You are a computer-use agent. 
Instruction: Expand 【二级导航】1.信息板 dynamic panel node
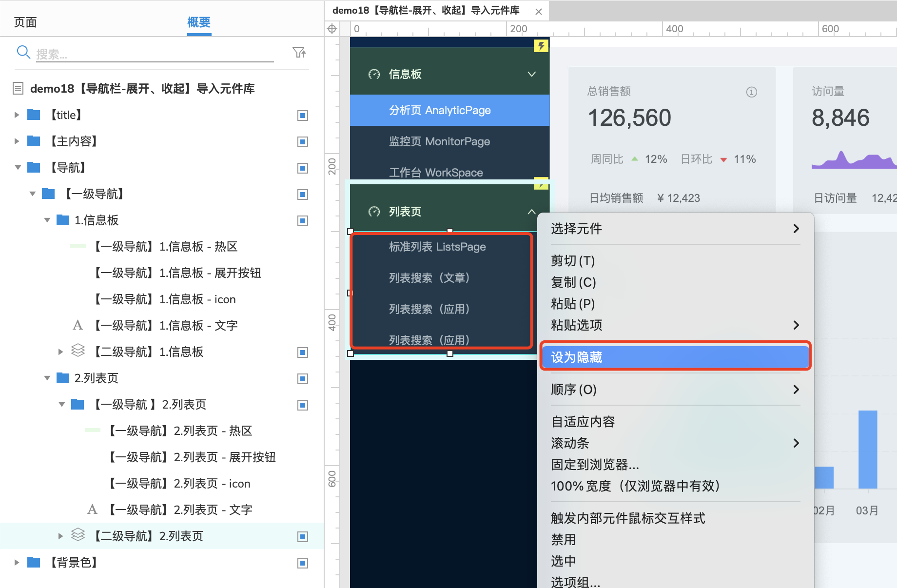[60, 352]
